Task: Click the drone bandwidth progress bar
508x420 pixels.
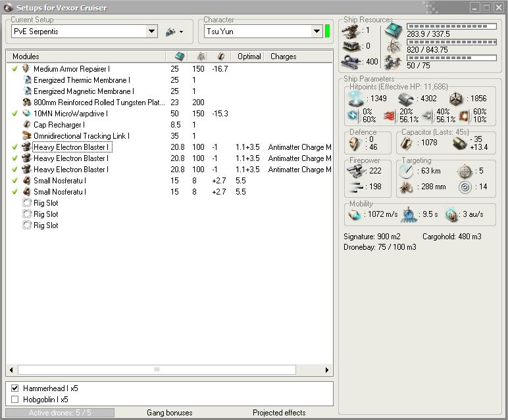Action: click(x=451, y=58)
